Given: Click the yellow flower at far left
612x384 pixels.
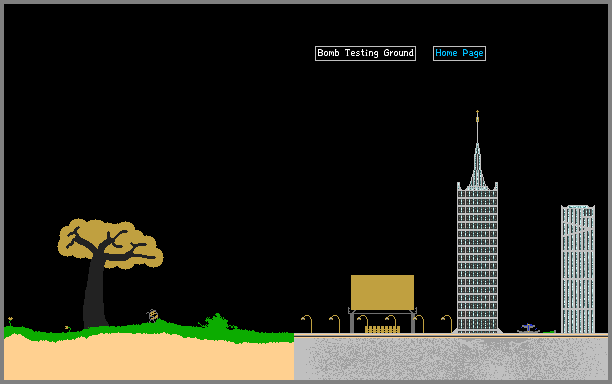Looking at the screenshot, I should [x=10, y=321].
